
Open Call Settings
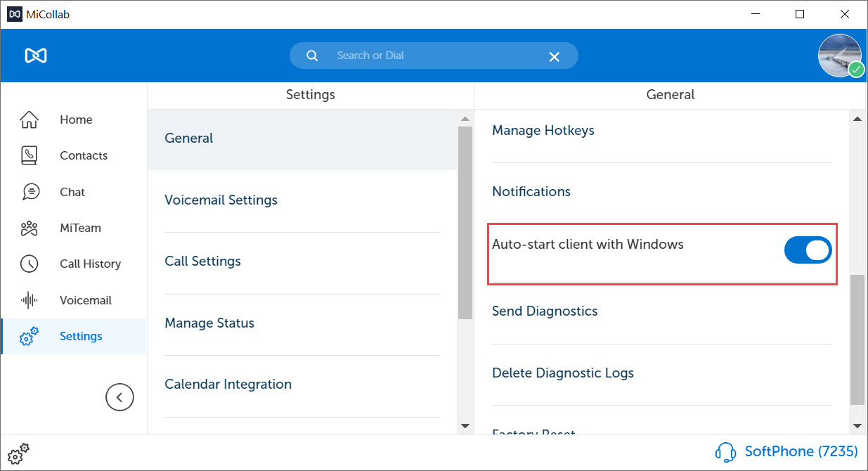(x=202, y=261)
